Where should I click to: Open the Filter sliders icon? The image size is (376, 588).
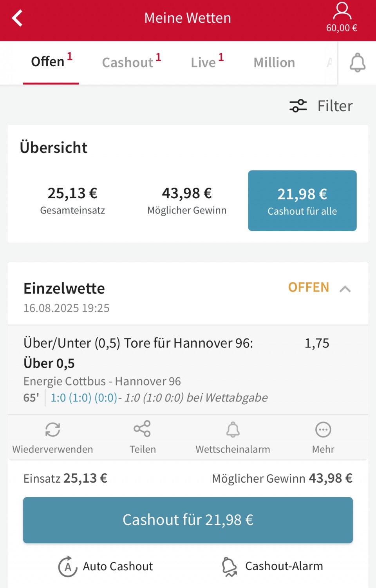[298, 106]
